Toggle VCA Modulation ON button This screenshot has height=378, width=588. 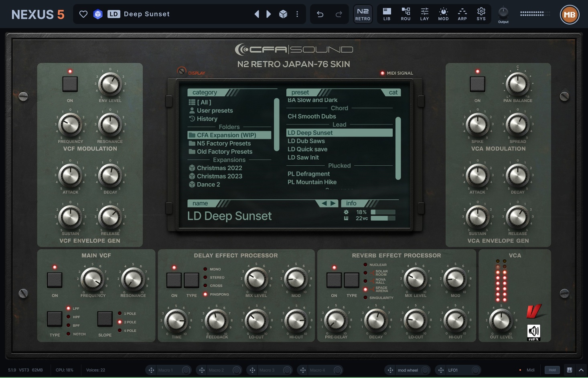(x=477, y=84)
